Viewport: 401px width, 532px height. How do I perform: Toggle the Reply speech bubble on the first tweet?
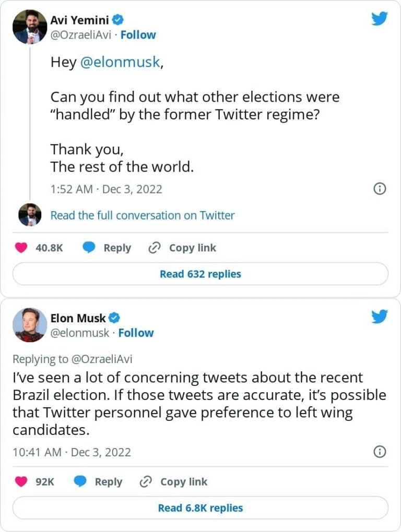point(89,248)
